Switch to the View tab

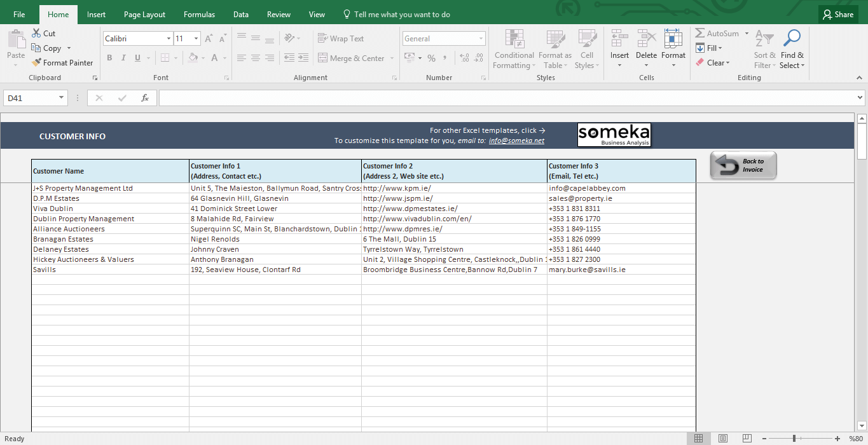(x=317, y=15)
